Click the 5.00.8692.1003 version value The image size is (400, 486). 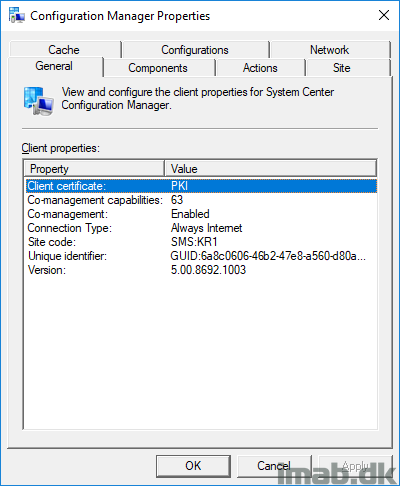(208, 270)
